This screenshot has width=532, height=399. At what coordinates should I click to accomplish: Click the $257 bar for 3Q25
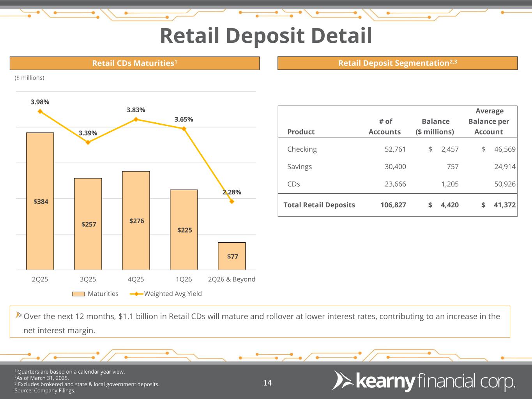point(88,224)
